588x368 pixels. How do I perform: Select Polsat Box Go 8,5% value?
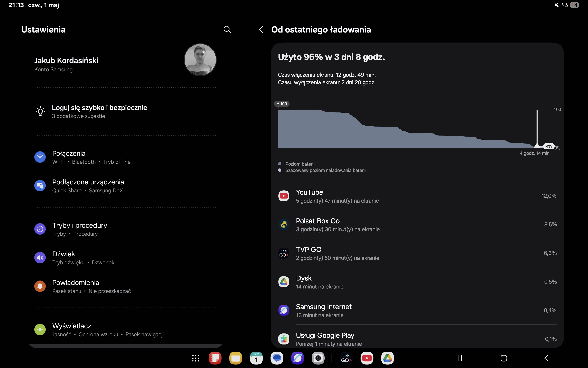[550, 224]
